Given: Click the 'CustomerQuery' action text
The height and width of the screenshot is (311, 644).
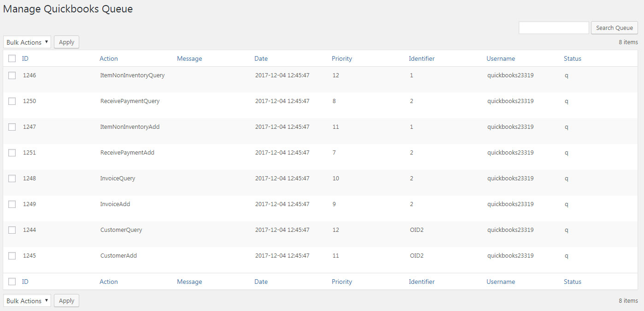Looking at the screenshot, I should click(x=121, y=230).
